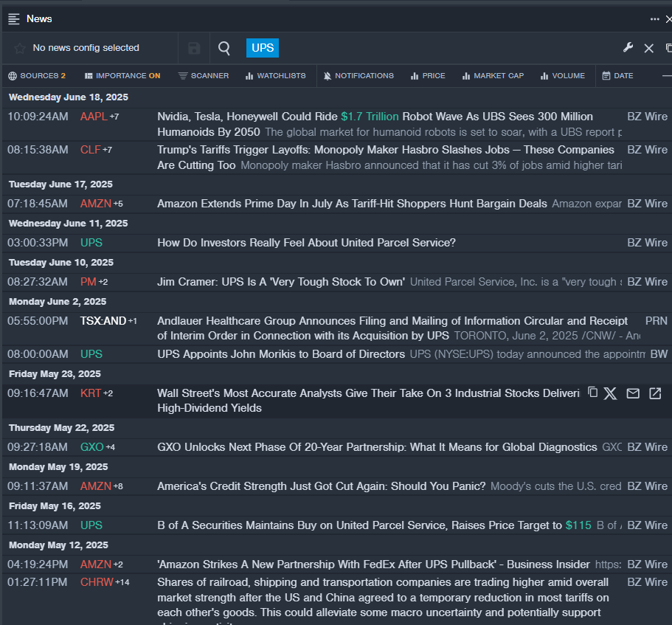
Task: Open the three-dots panel options menu
Action: click(x=654, y=19)
